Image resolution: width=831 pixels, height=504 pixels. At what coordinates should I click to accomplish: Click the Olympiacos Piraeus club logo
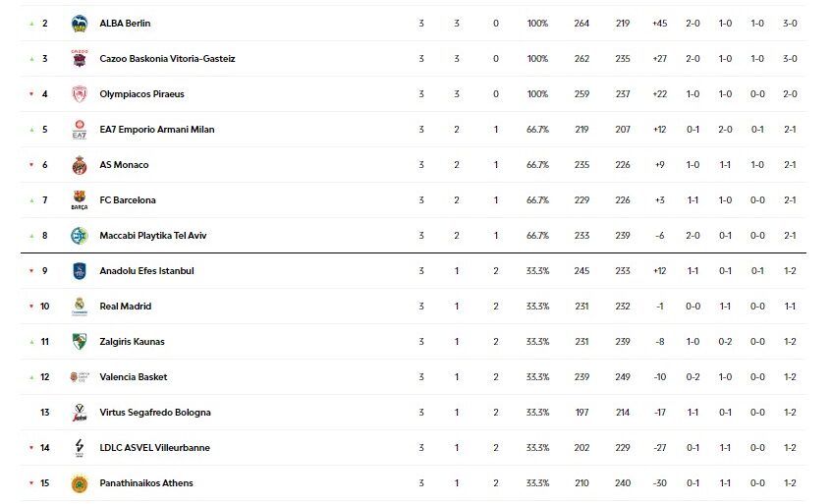point(80,94)
